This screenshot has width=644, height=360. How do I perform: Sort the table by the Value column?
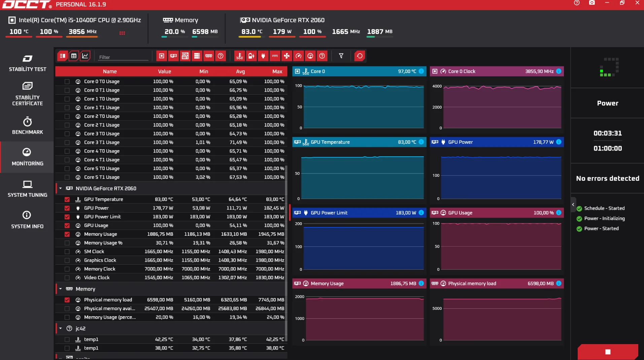pyautogui.click(x=165, y=71)
